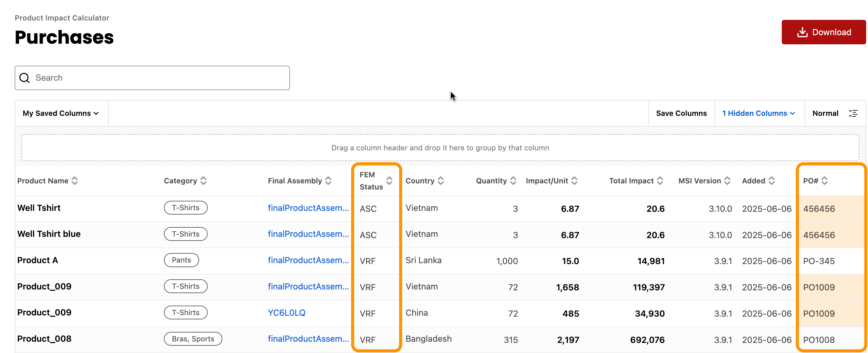Click the row density list icon
The width and height of the screenshot is (868, 353).
[x=853, y=113]
